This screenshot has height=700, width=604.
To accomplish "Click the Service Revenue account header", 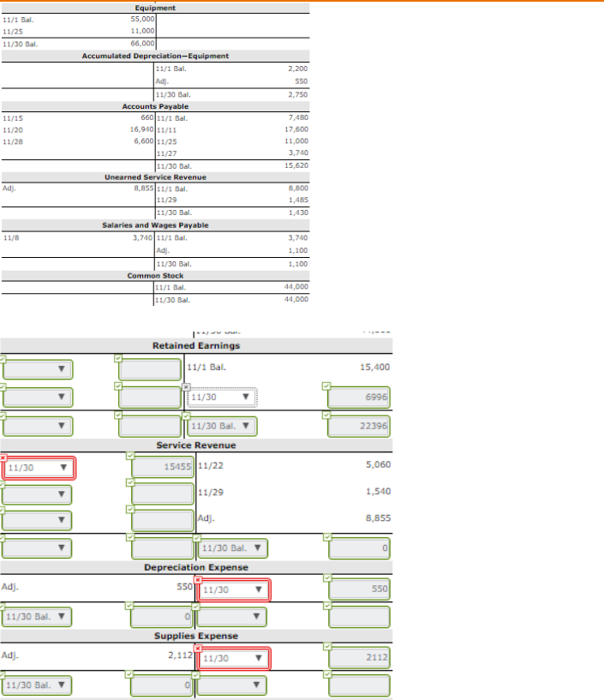I will 196,445.
